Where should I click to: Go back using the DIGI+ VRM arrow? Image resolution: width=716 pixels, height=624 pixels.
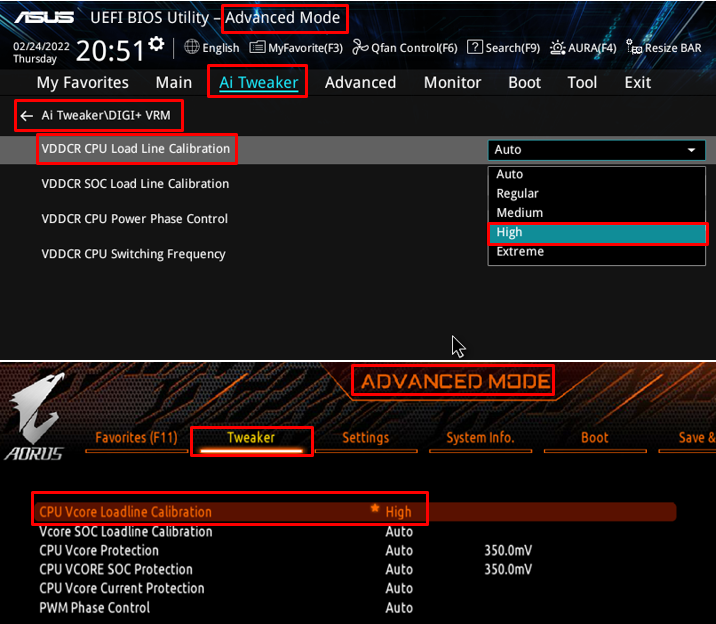point(27,116)
